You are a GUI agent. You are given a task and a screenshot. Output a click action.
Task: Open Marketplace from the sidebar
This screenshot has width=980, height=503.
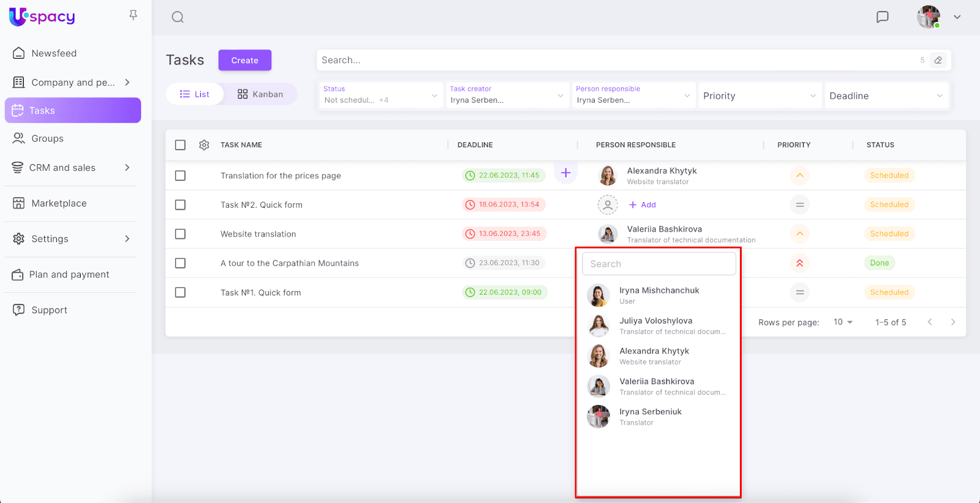tap(59, 203)
